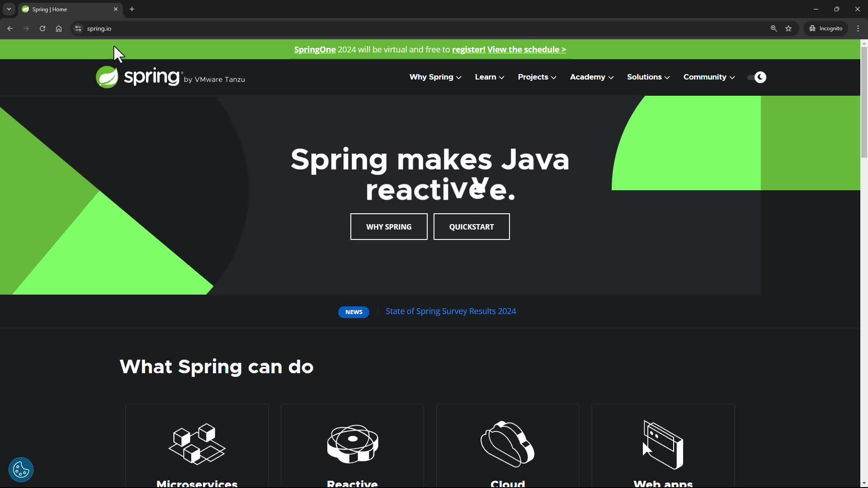Viewport: 868px width, 488px height.
Task: Open the zoom magnifier in address bar
Action: coord(774,28)
